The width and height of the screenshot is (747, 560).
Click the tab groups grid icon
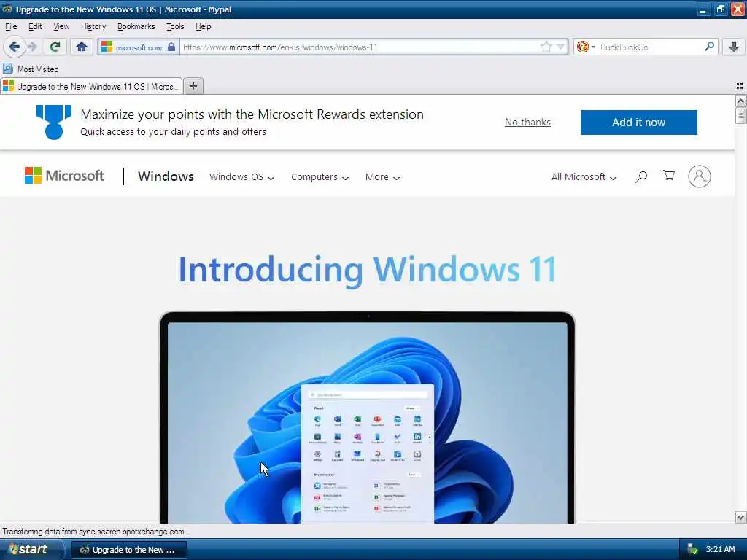point(740,86)
